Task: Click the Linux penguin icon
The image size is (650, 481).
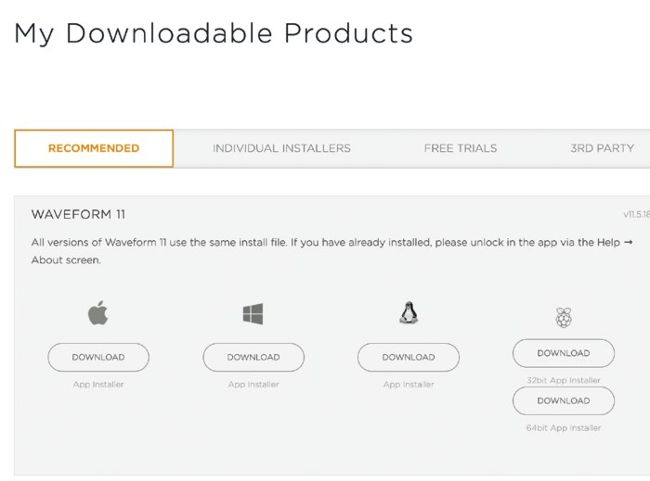Action: [408, 314]
